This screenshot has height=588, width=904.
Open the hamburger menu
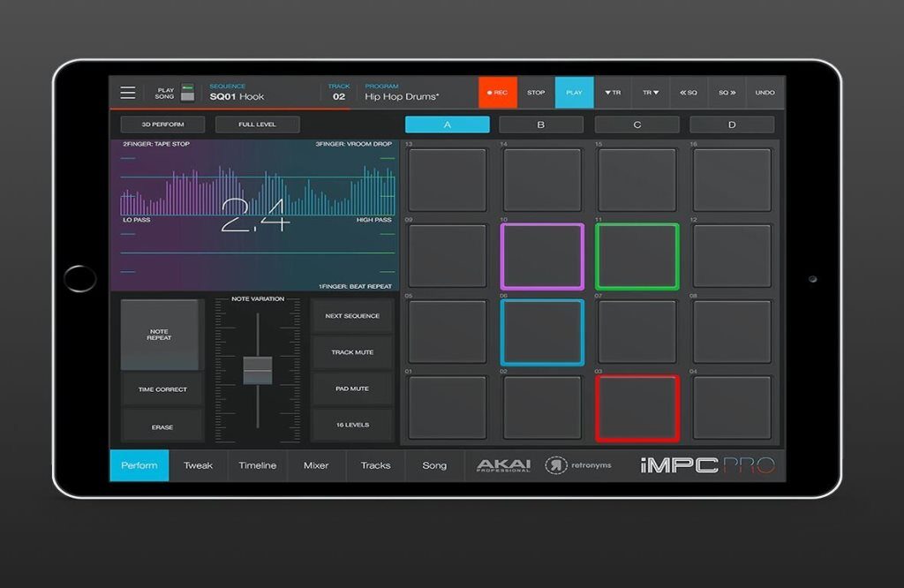pos(128,92)
